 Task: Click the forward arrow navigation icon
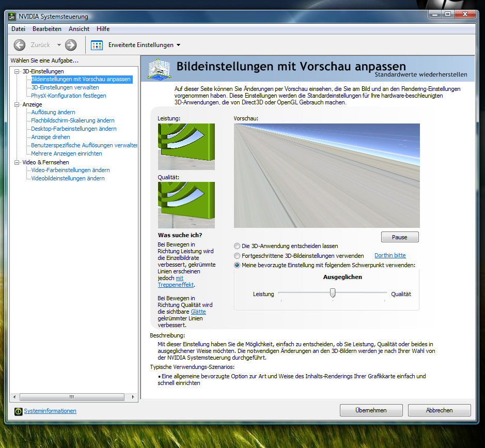click(x=71, y=45)
